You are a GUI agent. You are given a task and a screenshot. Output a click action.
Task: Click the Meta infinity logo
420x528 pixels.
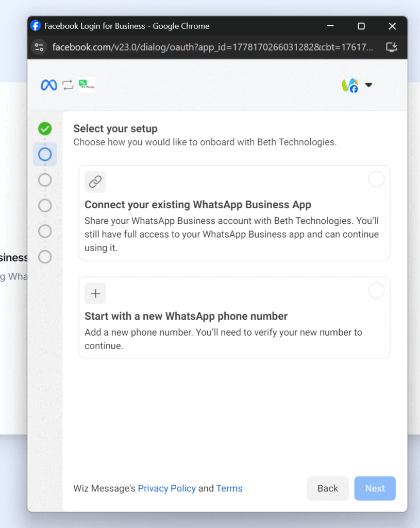[x=49, y=85]
